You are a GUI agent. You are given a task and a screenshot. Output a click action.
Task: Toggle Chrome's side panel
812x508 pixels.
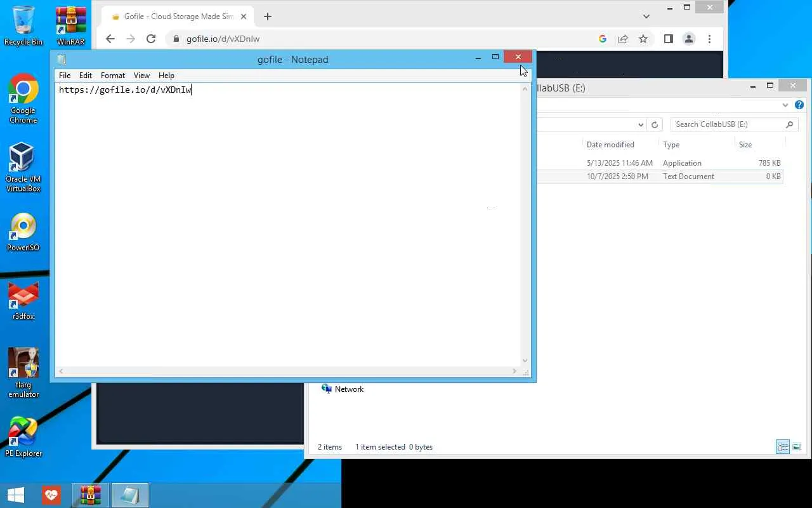click(668, 39)
